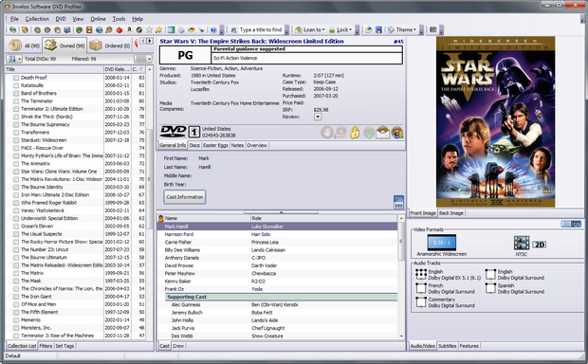Click the left arrow beside Ordered tab
Viewport: 588px width, 364px height.
143,41
